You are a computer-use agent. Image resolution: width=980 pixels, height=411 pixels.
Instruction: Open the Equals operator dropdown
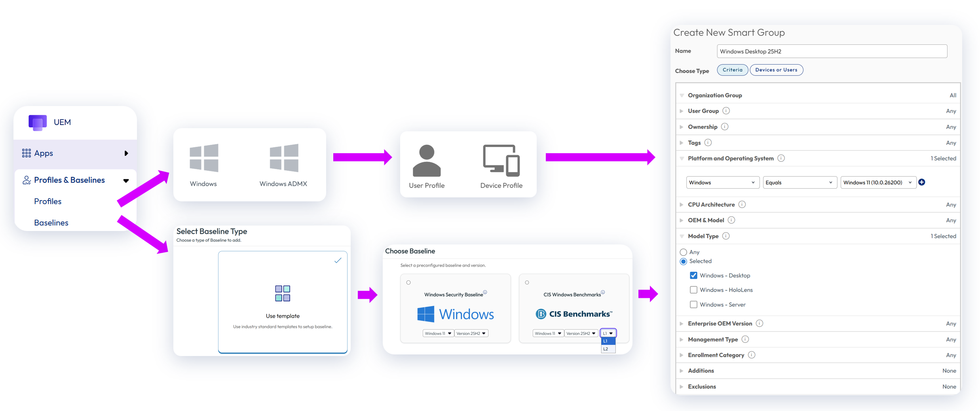[x=799, y=182]
